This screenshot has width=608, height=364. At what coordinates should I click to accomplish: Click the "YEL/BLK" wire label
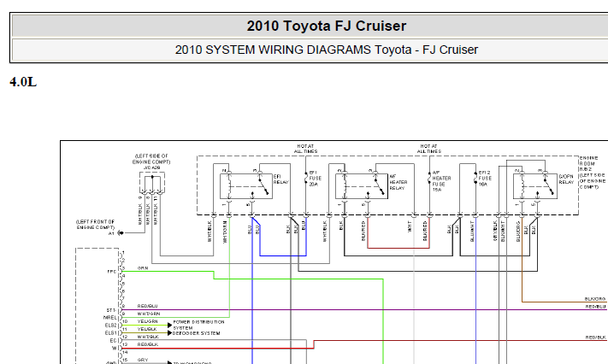click(147, 329)
